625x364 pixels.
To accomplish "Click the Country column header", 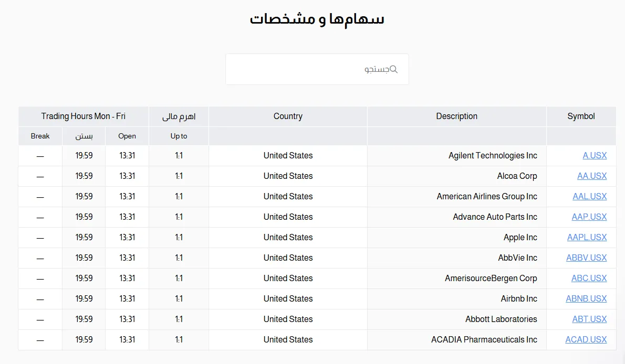I will [288, 116].
